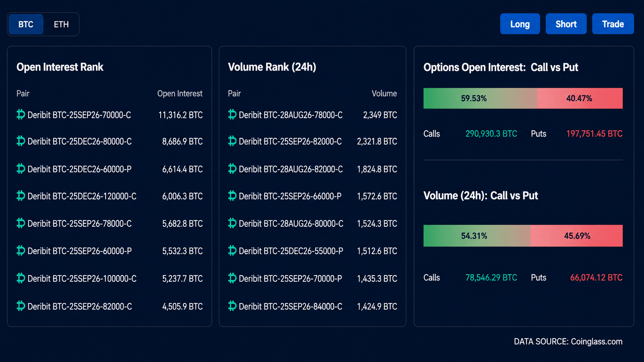Click the Open Interest Rank heading

60,67
